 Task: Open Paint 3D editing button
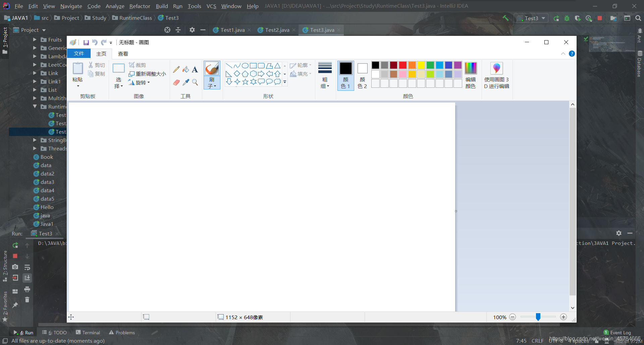click(x=497, y=76)
